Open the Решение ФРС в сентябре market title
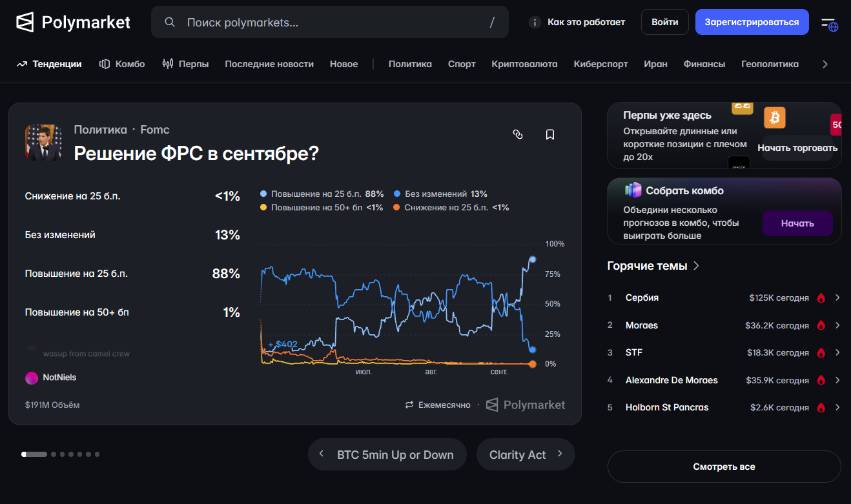Screen dimensions: 851x504 (x=196, y=154)
